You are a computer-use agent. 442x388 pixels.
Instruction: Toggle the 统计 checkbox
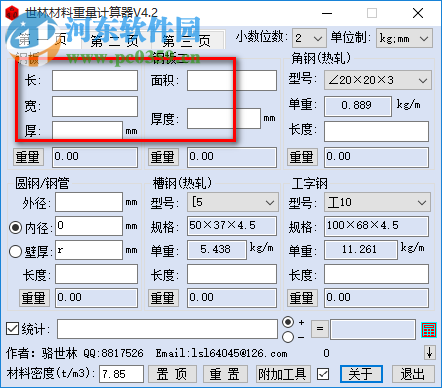click(12, 329)
